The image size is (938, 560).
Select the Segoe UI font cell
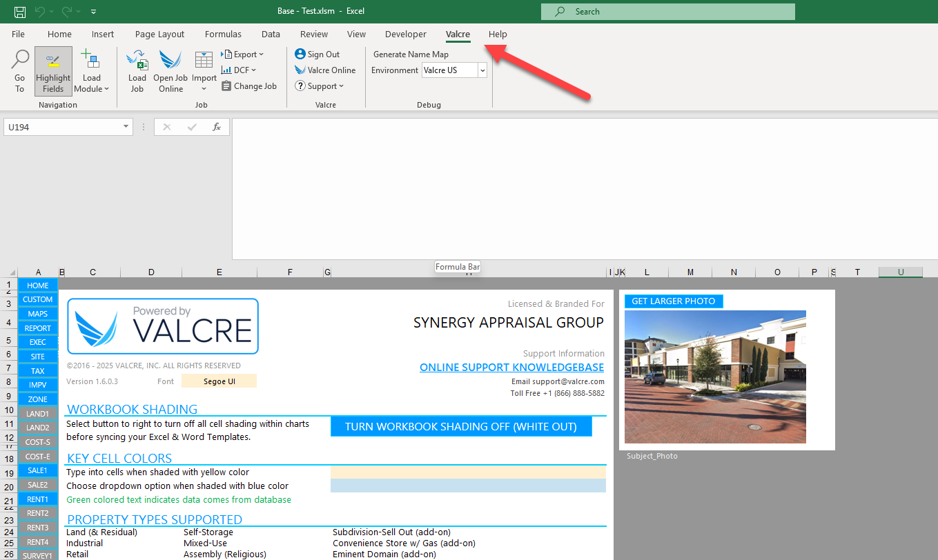(219, 381)
